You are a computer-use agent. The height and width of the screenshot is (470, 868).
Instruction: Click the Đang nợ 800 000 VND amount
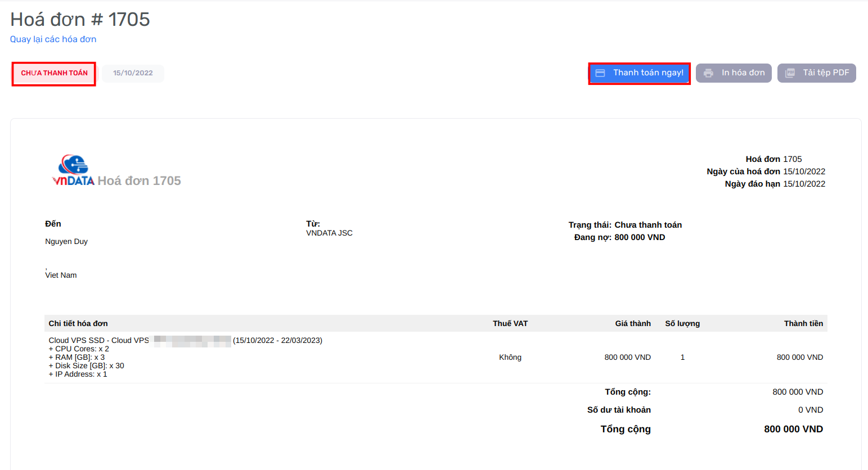click(640, 237)
